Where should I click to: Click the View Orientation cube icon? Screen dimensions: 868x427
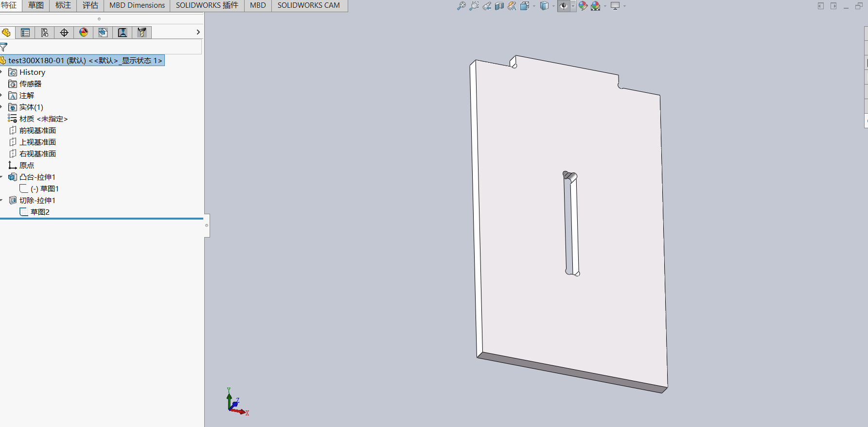[525, 6]
